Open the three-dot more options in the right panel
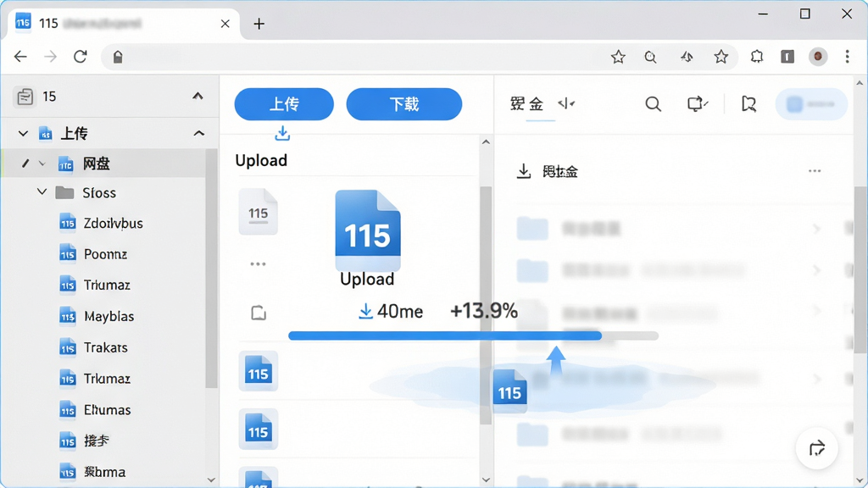Image resolution: width=868 pixels, height=488 pixels. tap(815, 171)
